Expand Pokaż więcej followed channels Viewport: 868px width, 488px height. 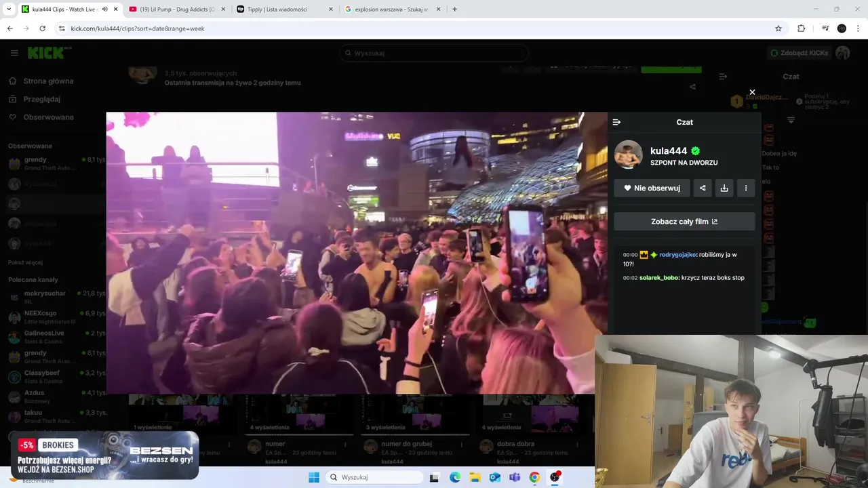coord(25,262)
